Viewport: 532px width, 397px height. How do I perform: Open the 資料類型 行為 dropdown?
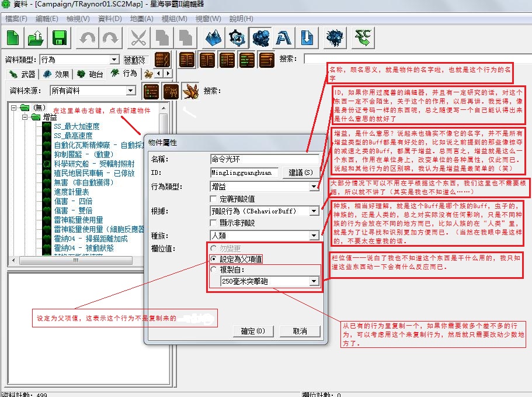[x=114, y=60]
